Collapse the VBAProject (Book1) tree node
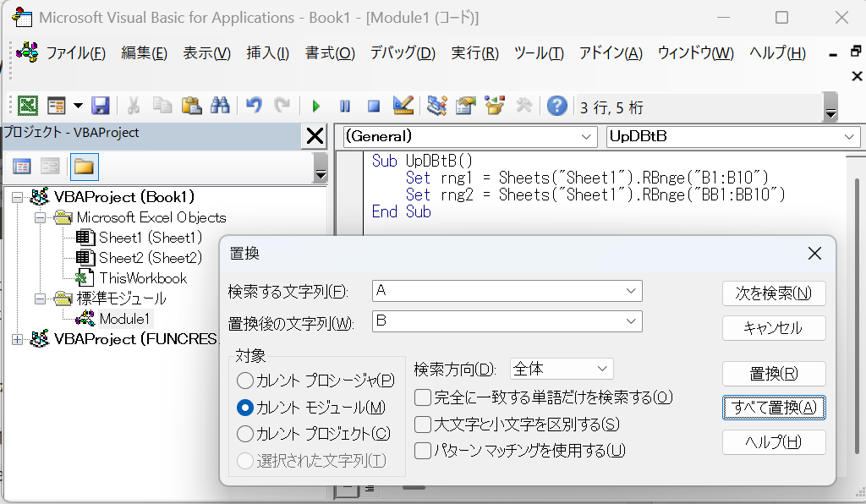866x504 pixels. click(17, 197)
